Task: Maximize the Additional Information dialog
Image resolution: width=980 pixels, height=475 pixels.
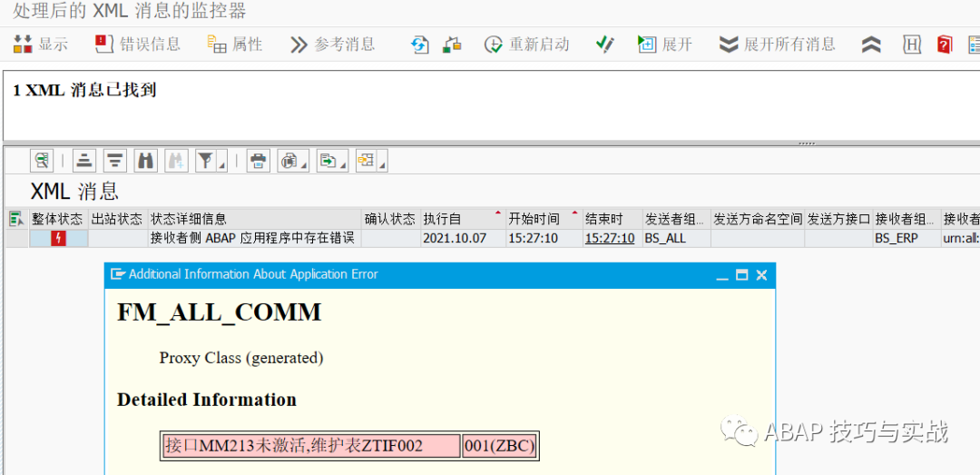Action: 742,274
